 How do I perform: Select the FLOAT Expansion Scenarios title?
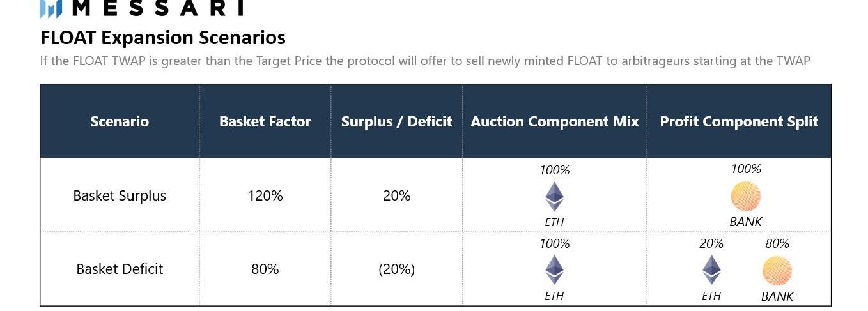pyautogui.click(x=163, y=38)
